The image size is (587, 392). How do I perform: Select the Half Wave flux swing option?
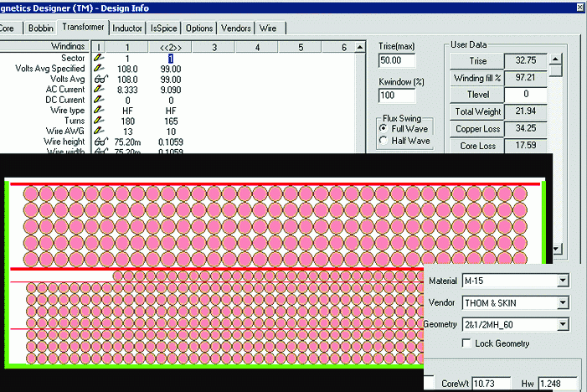tap(384, 141)
